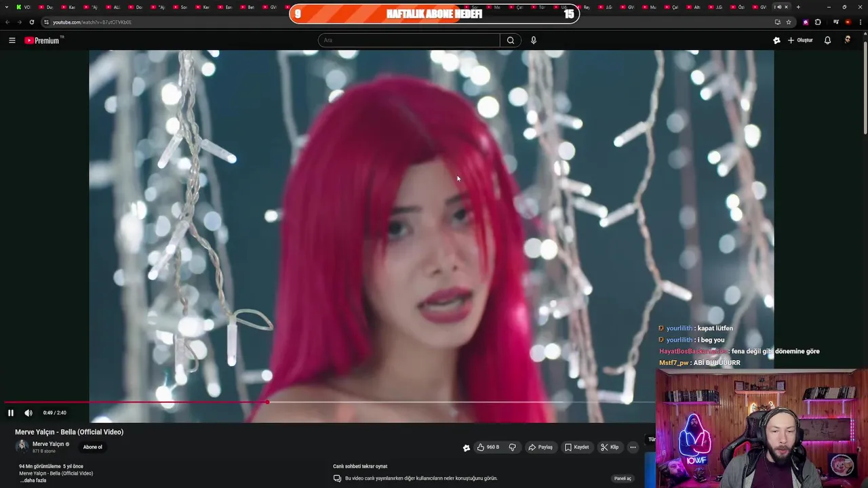Bookmark this page with the star icon
The image size is (868, 488).
pyautogui.click(x=789, y=22)
